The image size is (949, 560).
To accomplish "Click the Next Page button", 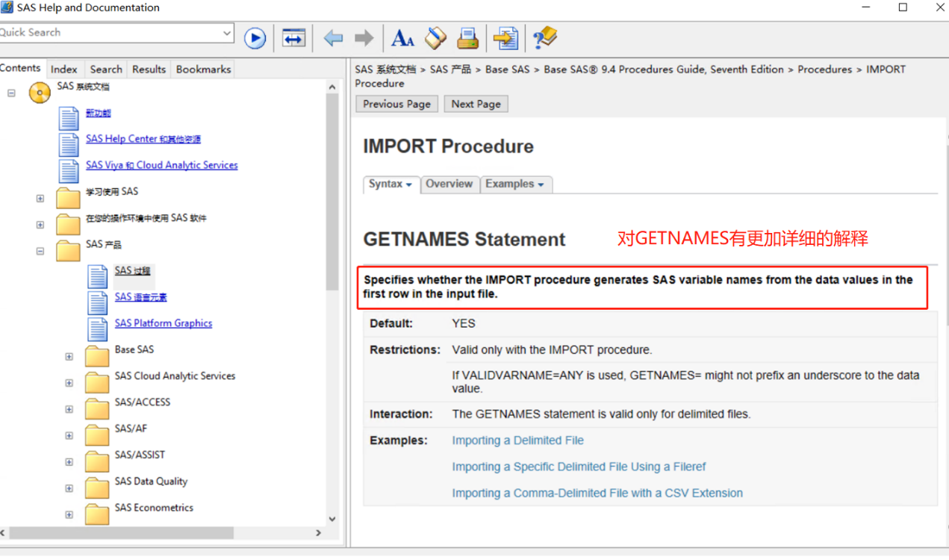I will point(476,104).
